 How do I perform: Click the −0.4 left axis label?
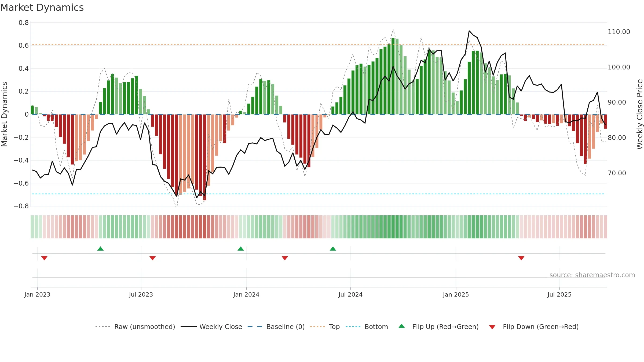pyautogui.click(x=21, y=160)
